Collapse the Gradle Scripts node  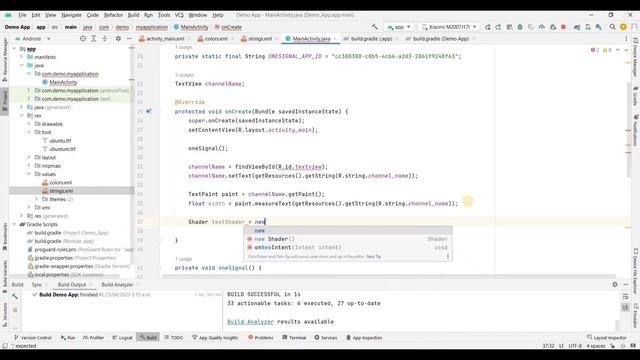(14, 224)
